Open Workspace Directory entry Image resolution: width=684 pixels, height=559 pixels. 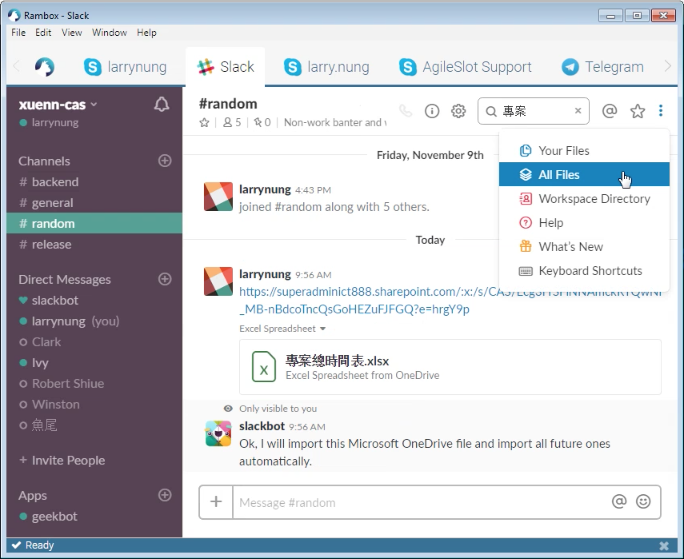(584, 199)
